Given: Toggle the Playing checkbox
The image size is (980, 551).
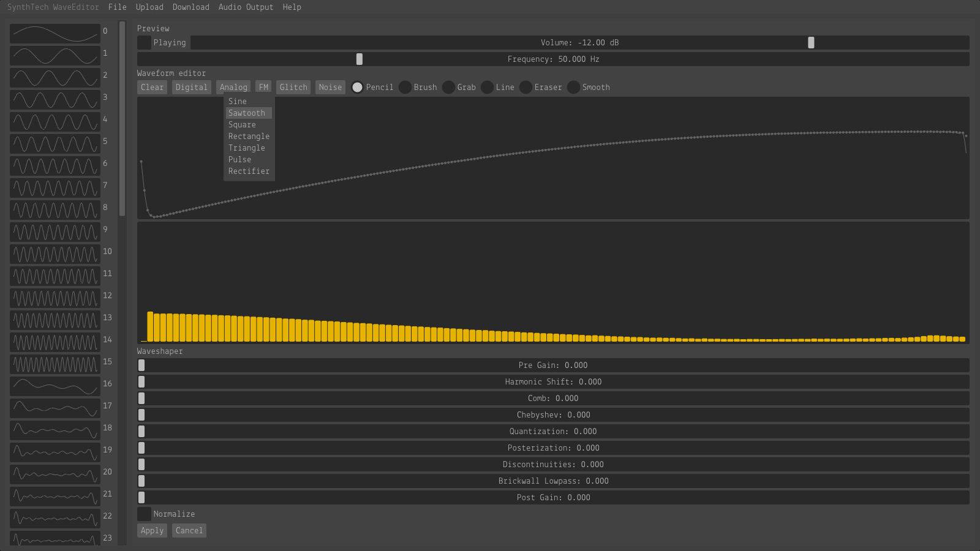Looking at the screenshot, I should click(144, 42).
